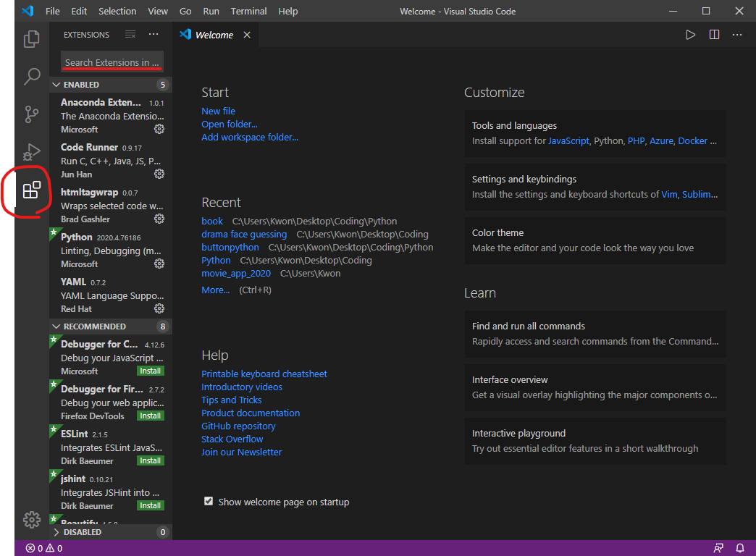
Task: Select the Welcome editor tab
Action: [x=214, y=35]
